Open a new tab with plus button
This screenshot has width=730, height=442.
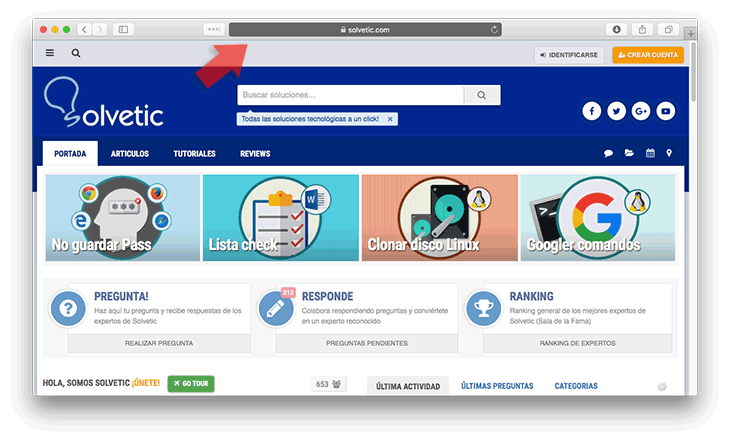pos(691,34)
